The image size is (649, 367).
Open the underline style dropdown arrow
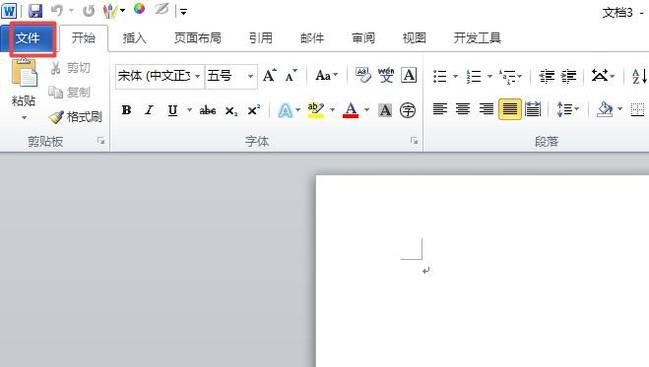189,110
